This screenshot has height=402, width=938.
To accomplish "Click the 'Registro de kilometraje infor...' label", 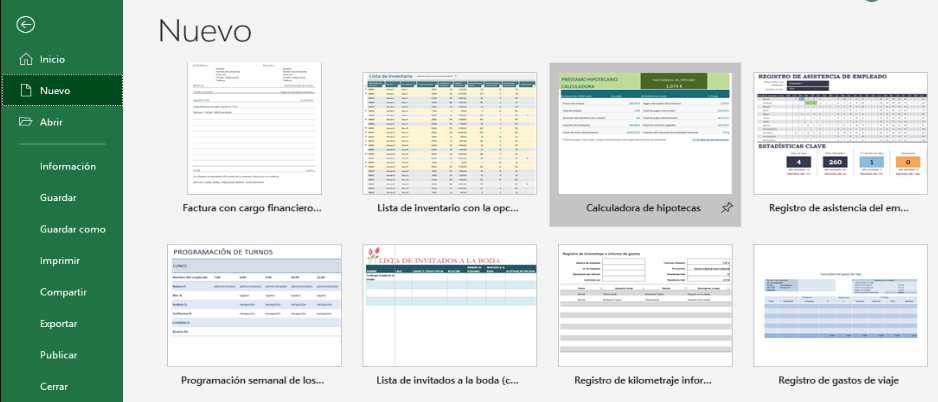I will point(644,380).
